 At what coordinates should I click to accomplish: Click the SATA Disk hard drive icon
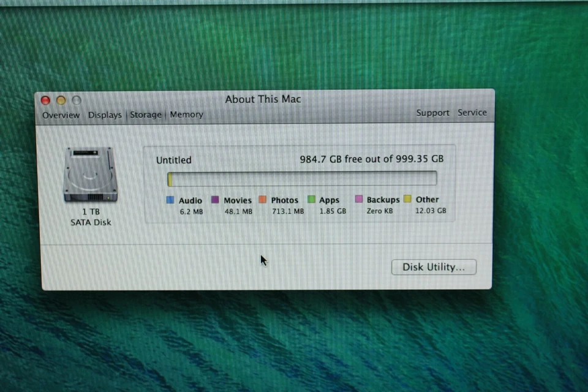(90, 175)
